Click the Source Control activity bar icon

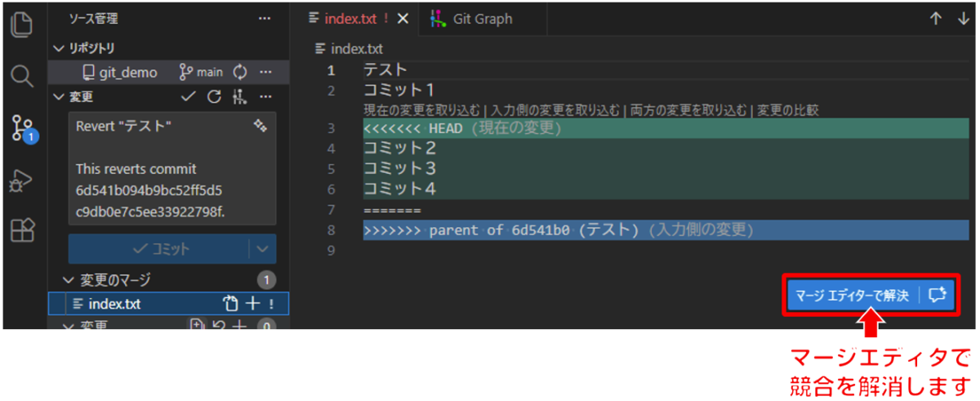[22, 128]
